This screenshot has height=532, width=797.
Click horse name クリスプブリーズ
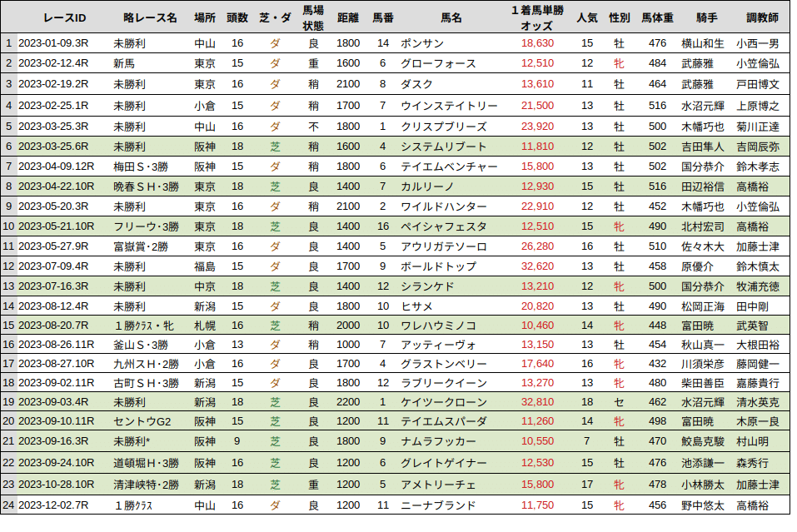pos(444,127)
